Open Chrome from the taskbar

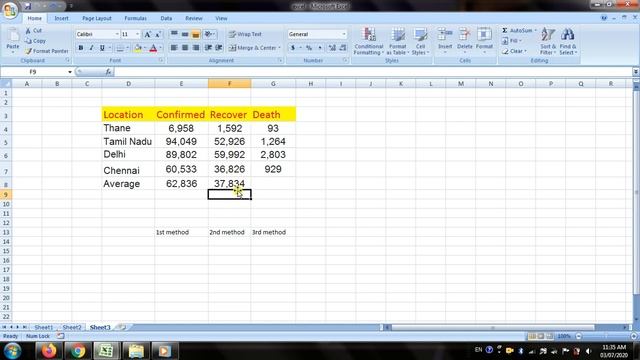(x=78, y=351)
